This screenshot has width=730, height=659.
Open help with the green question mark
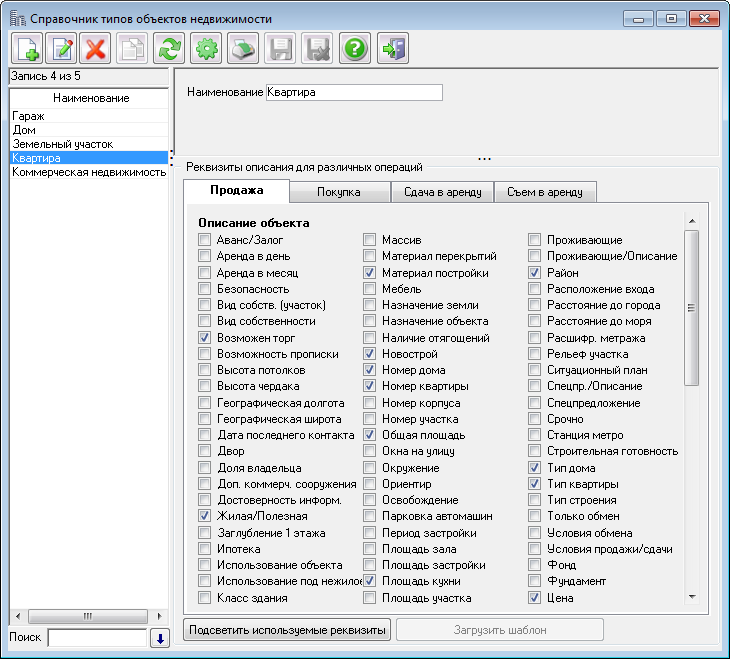(354, 48)
